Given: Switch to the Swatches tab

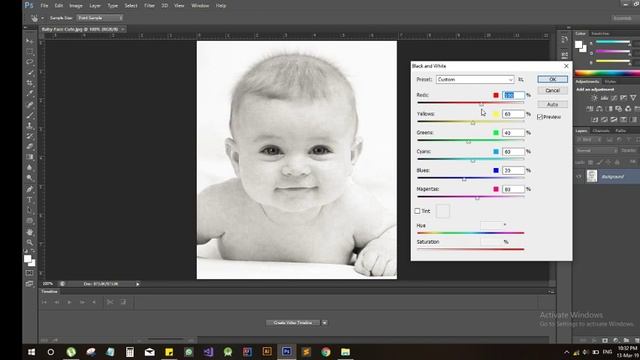Looking at the screenshot, I should pos(600,33).
